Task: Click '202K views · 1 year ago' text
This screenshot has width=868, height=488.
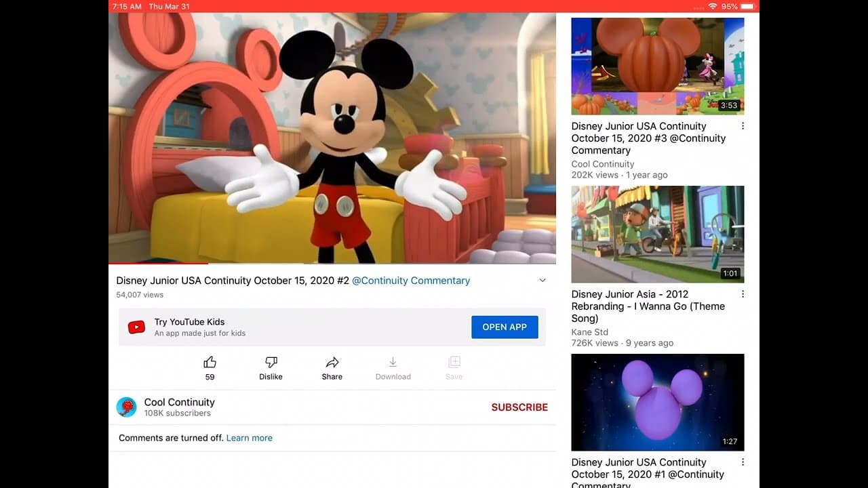Action: point(620,175)
